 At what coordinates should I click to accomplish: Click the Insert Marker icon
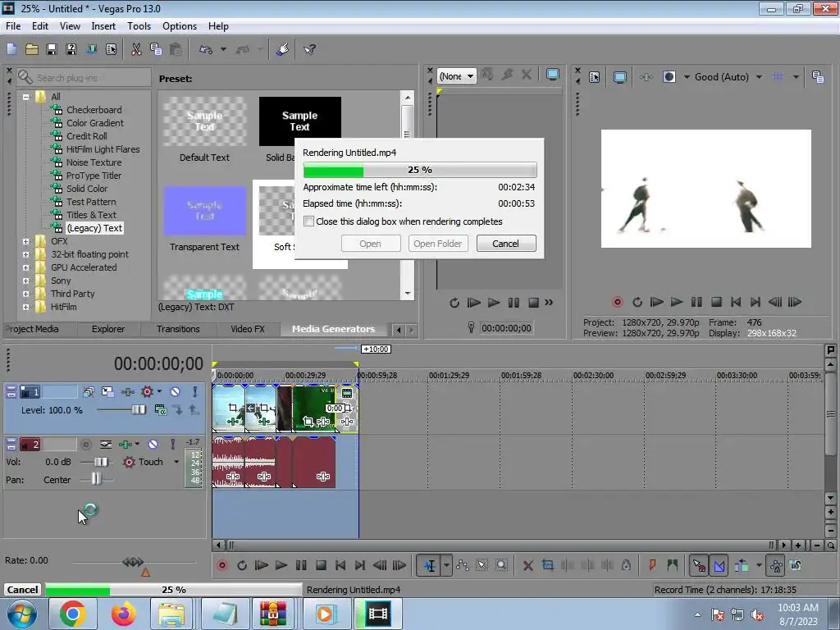[652, 565]
